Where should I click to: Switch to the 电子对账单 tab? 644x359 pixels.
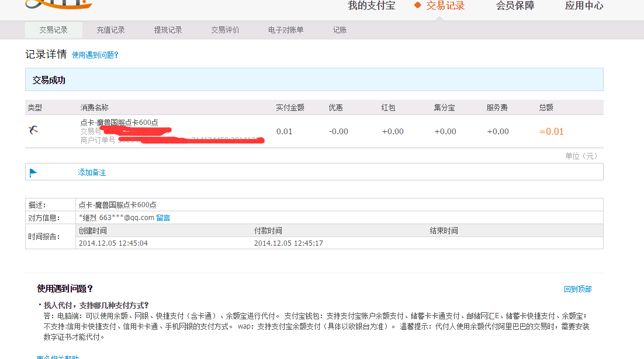tap(286, 30)
